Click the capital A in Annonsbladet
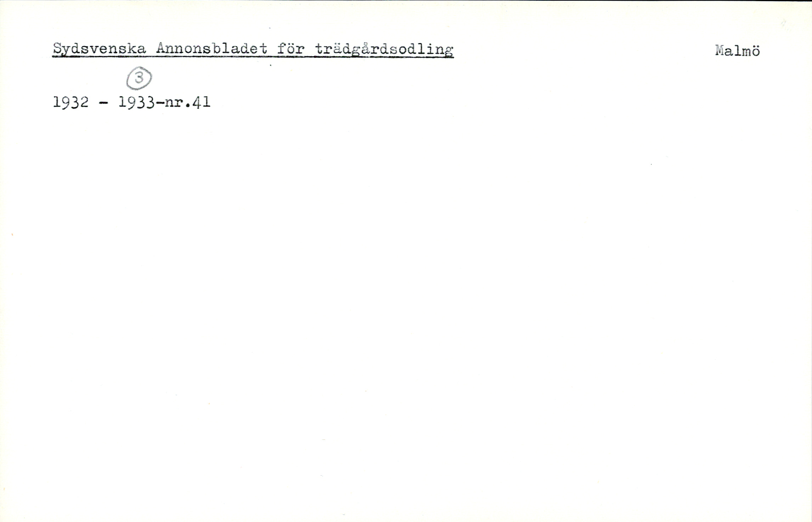 tap(161, 48)
